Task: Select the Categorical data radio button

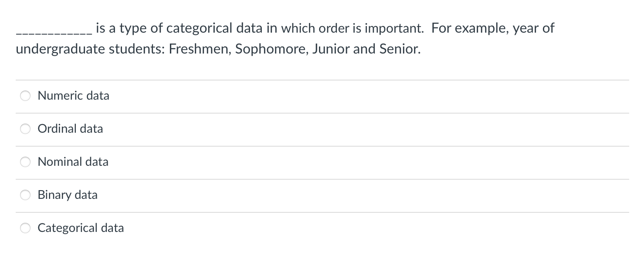Action: pos(25,228)
